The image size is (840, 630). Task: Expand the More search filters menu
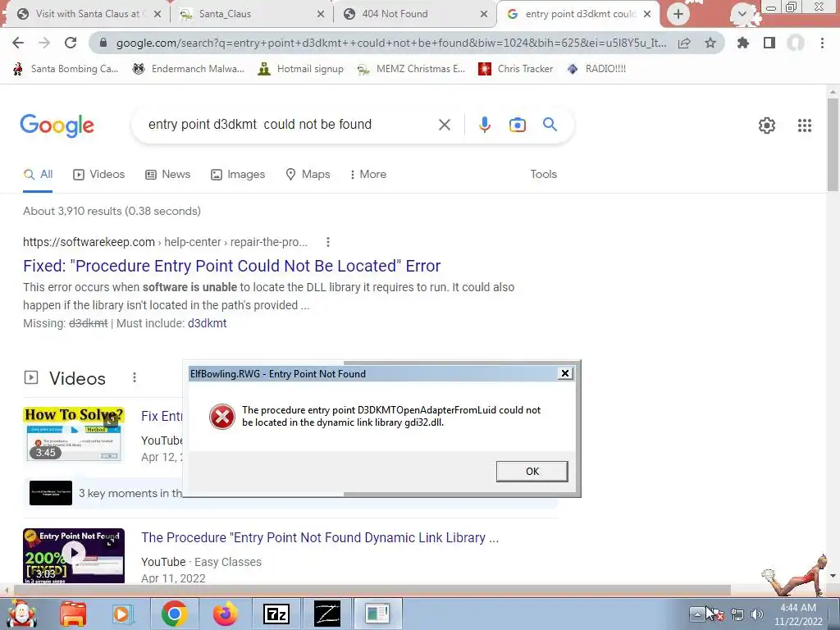tap(368, 174)
